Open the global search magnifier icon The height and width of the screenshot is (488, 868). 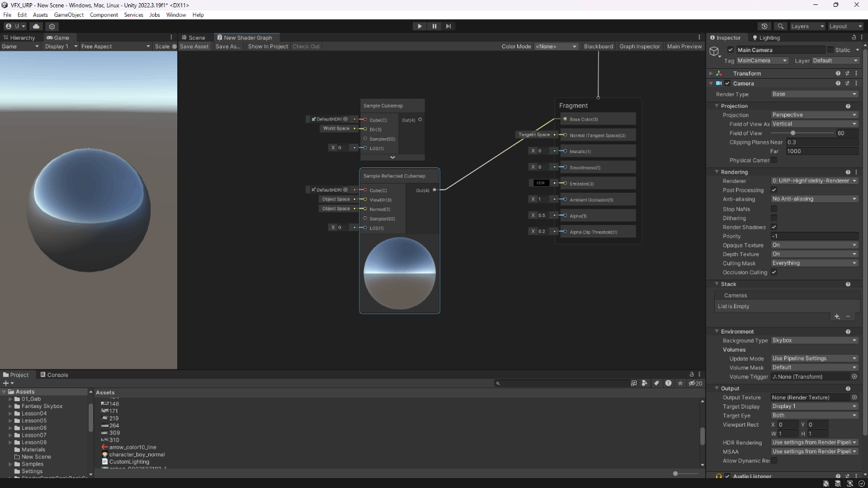tap(781, 26)
